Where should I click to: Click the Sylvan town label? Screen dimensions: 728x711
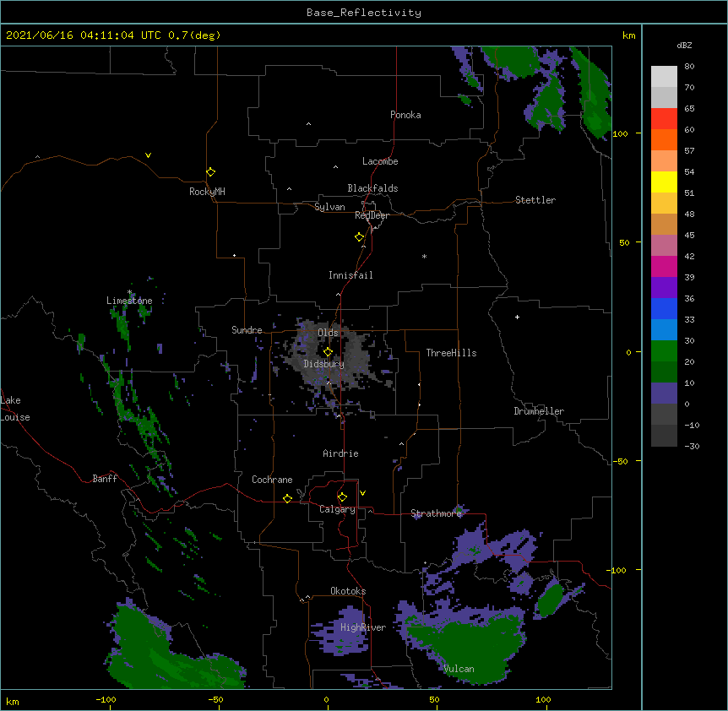[x=329, y=207]
